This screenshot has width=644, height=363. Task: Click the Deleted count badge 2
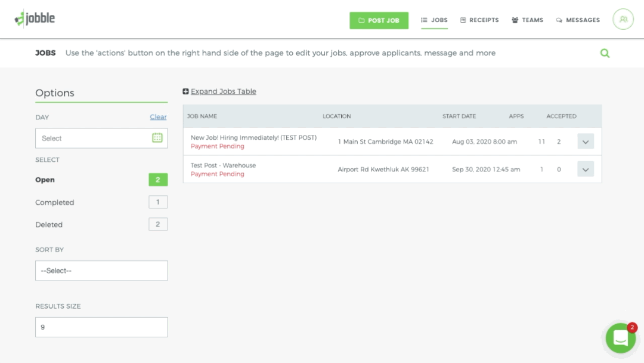pyautogui.click(x=158, y=224)
